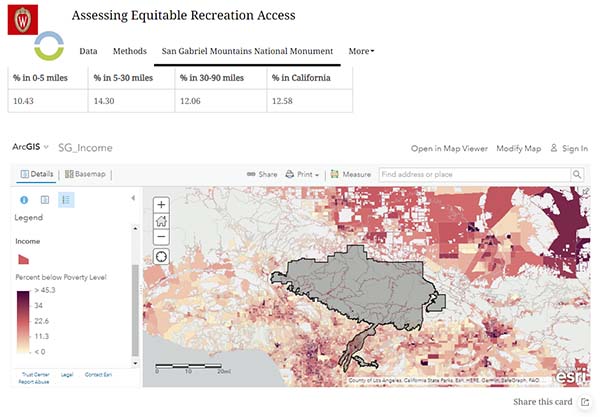This screenshot has height=417, width=600.
Task: Click the search magnifier icon
Action: 577,174
